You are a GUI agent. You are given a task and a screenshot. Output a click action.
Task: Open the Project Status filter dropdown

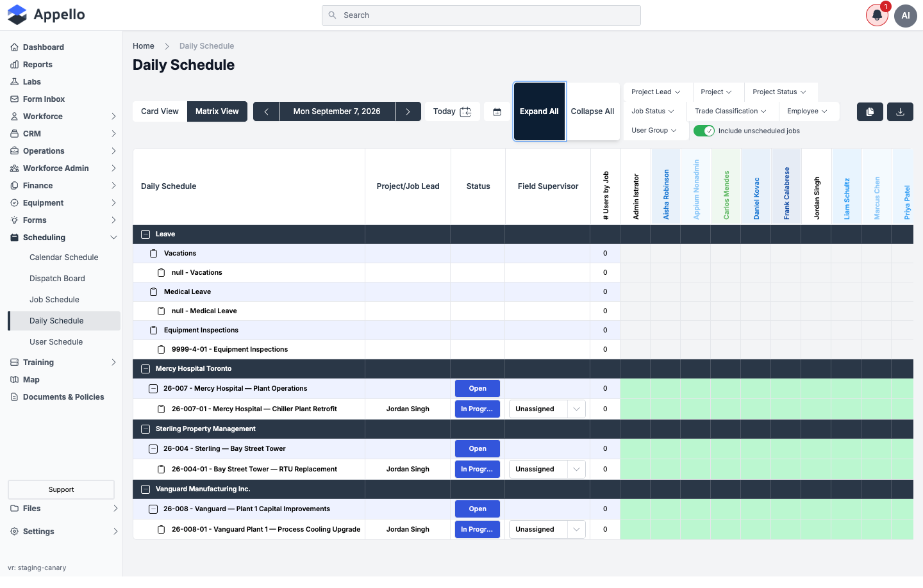click(x=779, y=92)
